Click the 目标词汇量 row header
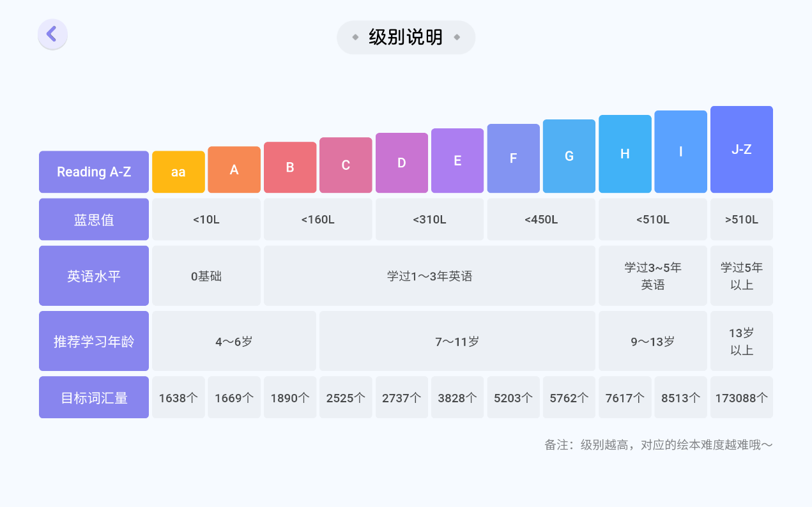The image size is (812, 507). 94,397
